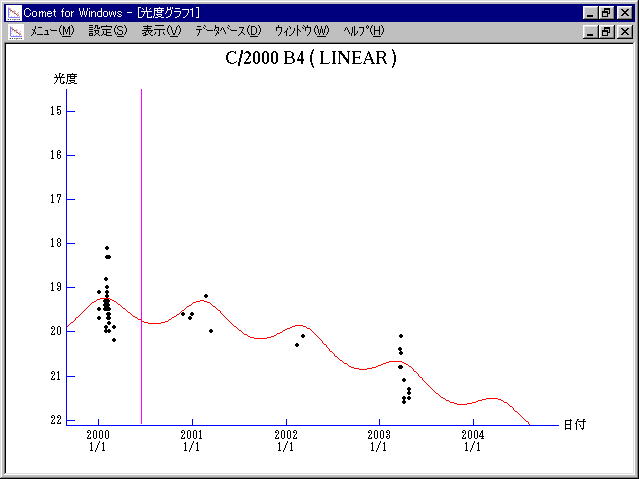Open the 設定(S) menu
This screenshot has height=479, width=639.
click(108, 31)
